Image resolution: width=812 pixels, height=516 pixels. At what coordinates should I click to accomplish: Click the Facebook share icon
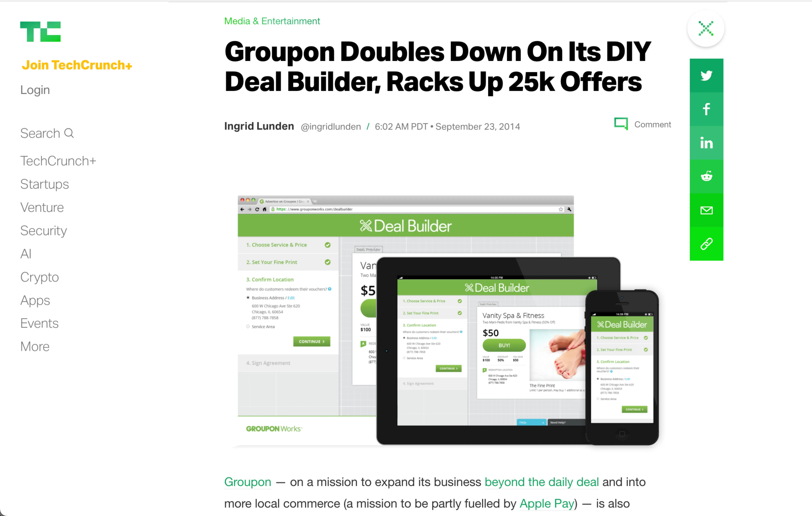pyautogui.click(x=705, y=109)
